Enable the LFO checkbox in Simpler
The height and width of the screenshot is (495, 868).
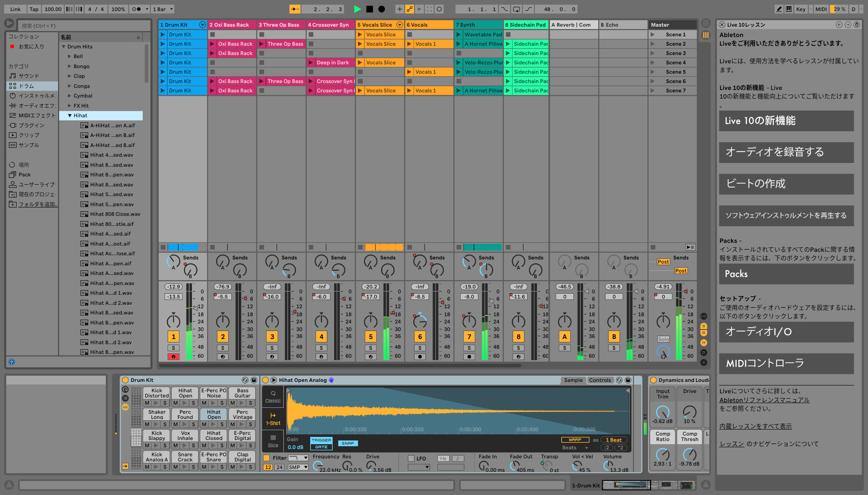(x=411, y=458)
